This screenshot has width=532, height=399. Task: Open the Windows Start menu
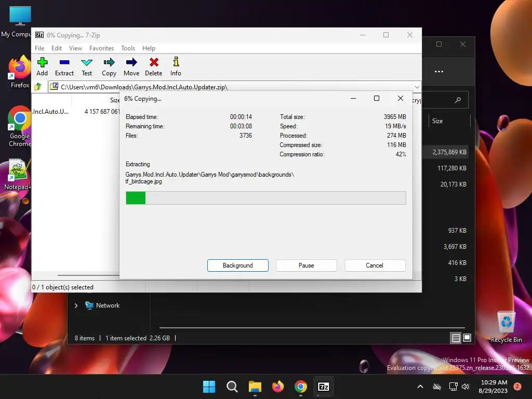pos(209,387)
